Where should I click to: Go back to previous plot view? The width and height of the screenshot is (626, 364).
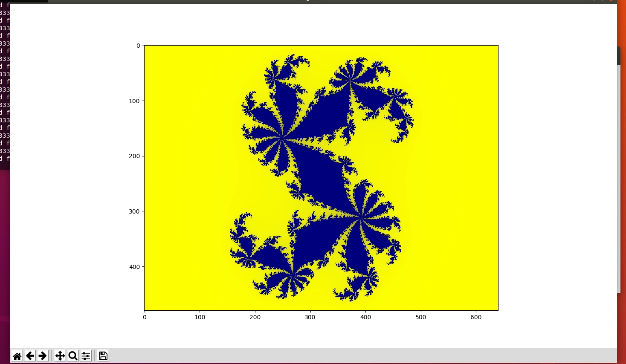[30, 356]
